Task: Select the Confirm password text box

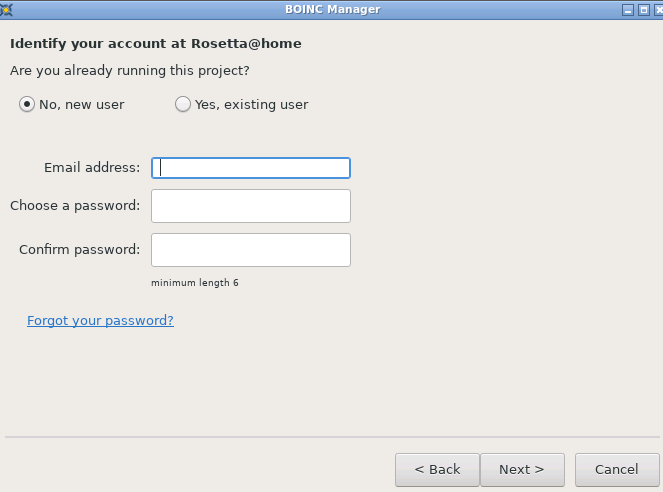Action: (x=251, y=250)
